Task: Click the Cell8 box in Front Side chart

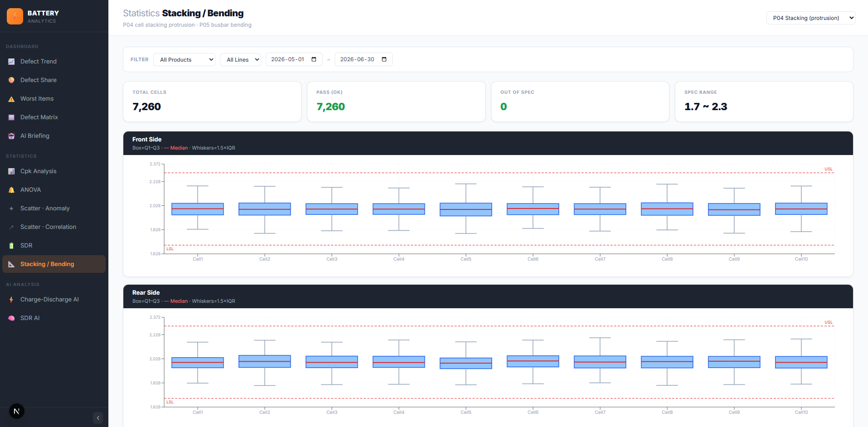Action: click(667, 209)
